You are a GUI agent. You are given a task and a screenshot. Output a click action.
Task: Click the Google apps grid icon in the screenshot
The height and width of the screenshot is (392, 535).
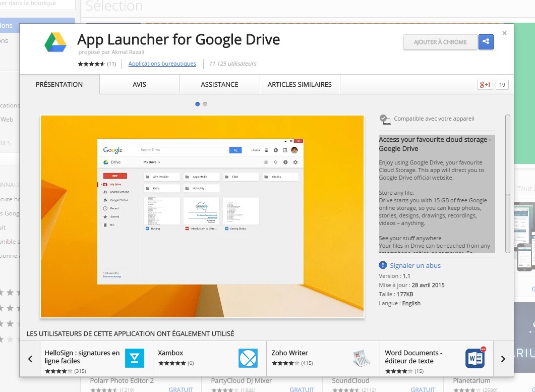pos(267,150)
